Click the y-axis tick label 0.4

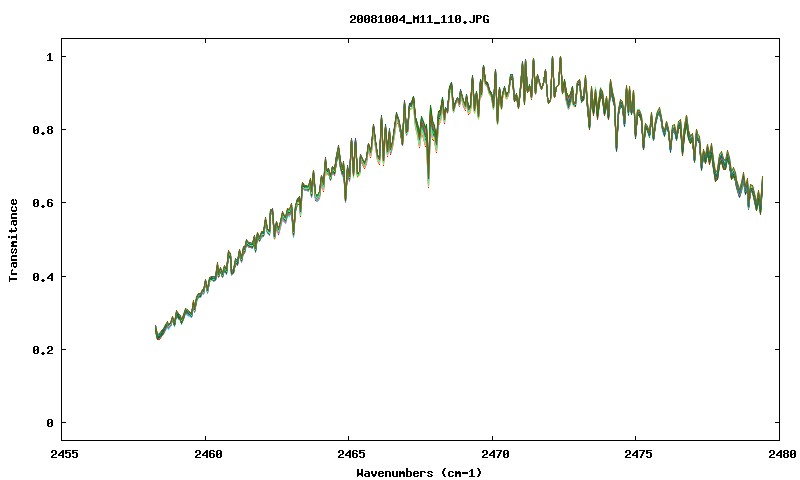[42, 277]
